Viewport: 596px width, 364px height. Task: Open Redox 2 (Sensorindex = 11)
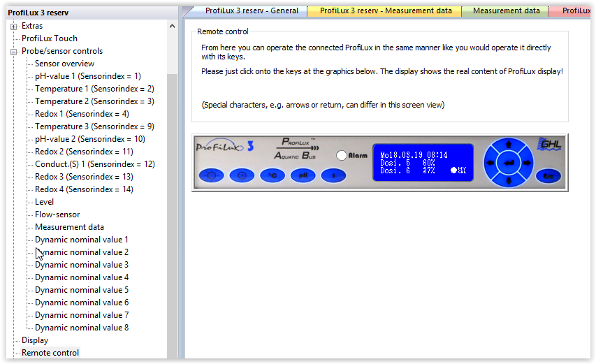click(84, 151)
